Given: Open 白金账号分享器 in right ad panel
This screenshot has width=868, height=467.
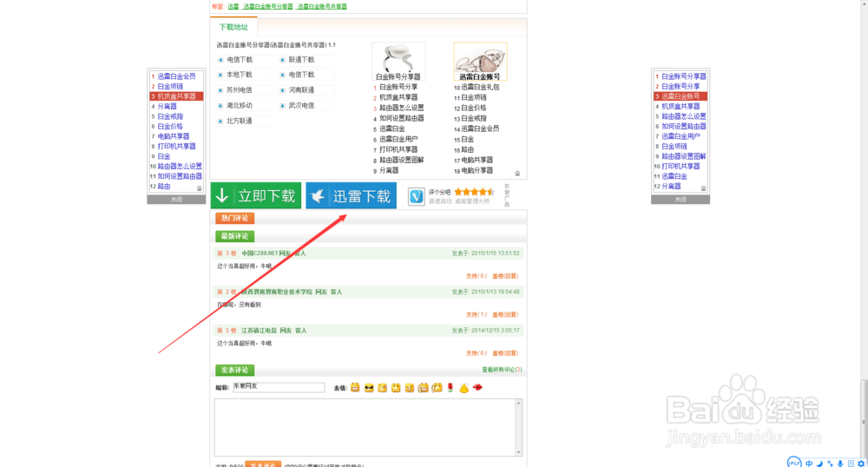Looking at the screenshot, I should pos(684,76).
